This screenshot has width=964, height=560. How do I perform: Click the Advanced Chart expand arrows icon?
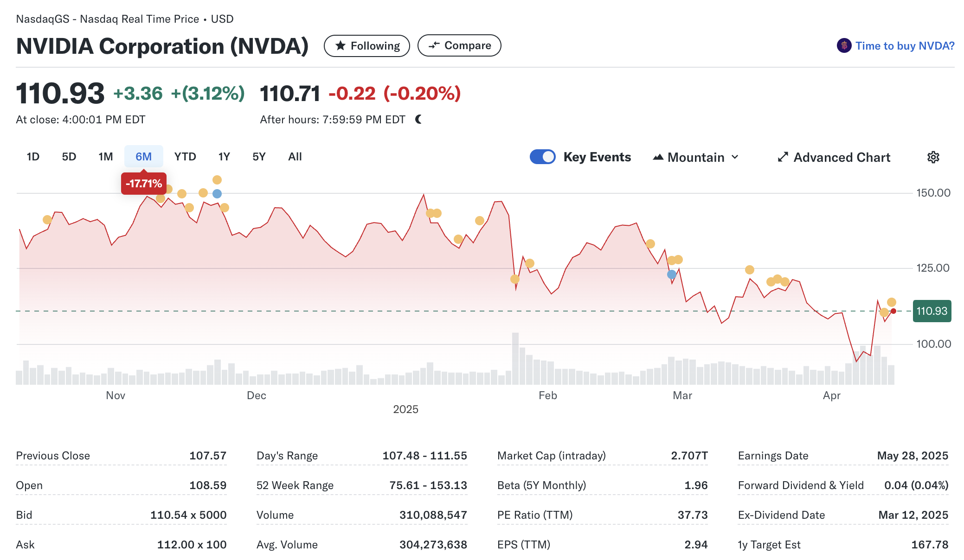click(783, 157)
